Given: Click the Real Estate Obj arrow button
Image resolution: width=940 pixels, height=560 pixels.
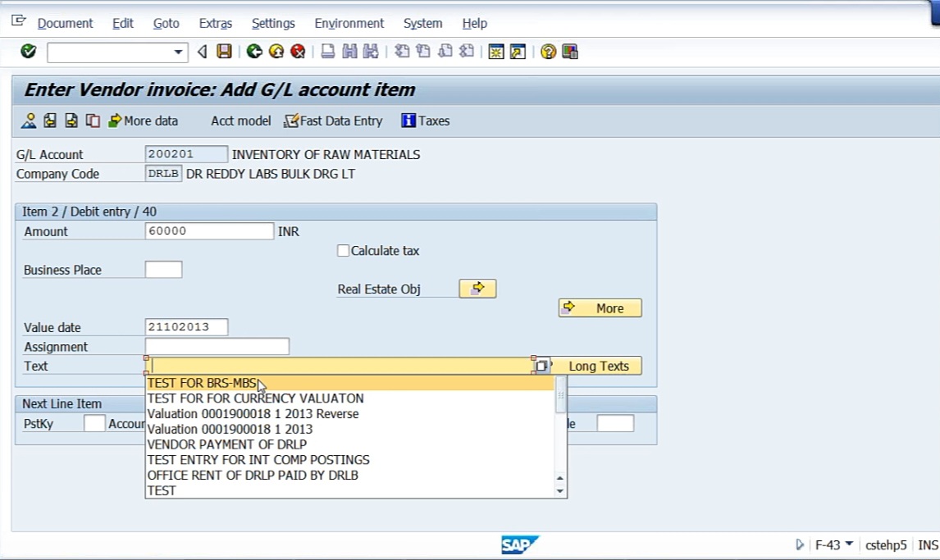Looking at the screenshot, I should 477,289.
